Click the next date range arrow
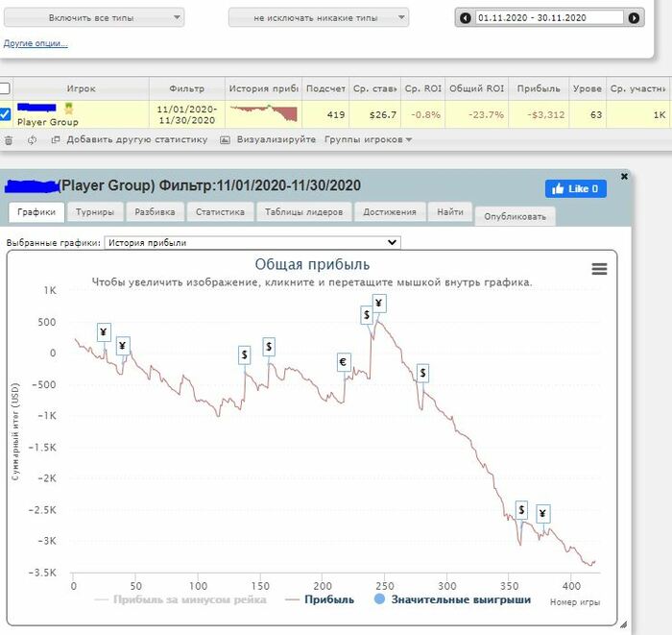Image resolution: width=672 pixels, height=635 pixels. (x=634, y=18)
